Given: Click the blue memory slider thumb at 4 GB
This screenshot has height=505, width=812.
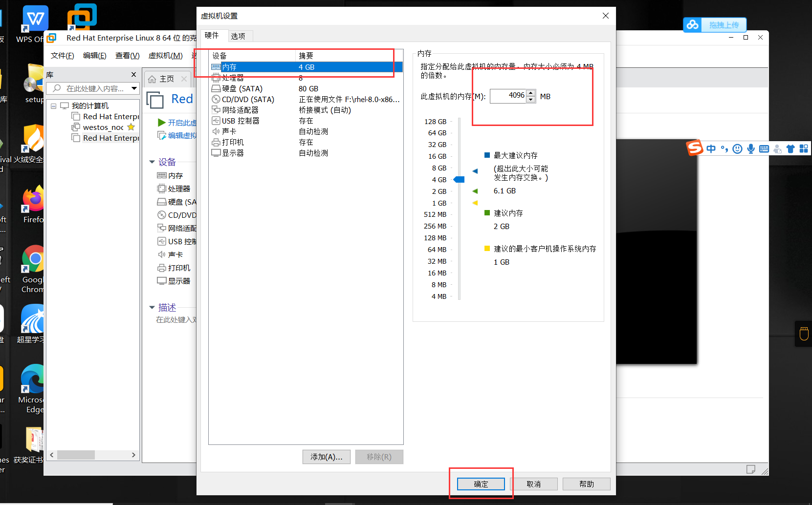Looking at the screenshot, I should (x=459, y=180).
